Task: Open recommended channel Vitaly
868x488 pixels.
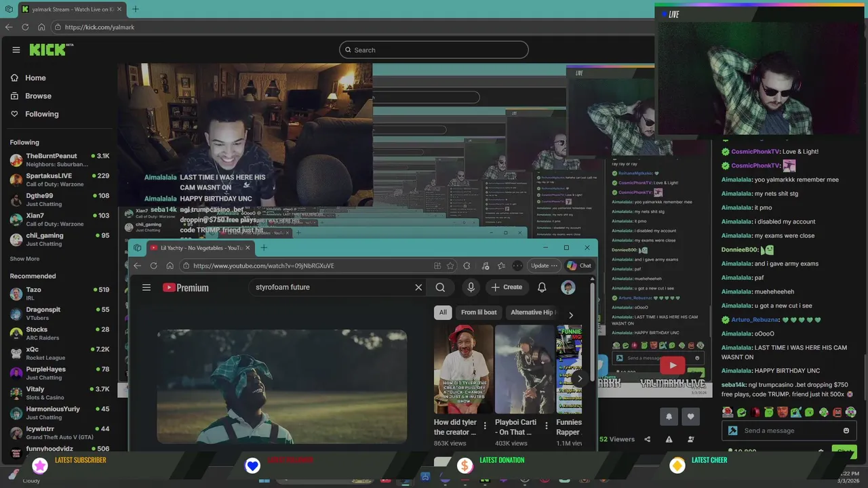Action: click(60, 393)
